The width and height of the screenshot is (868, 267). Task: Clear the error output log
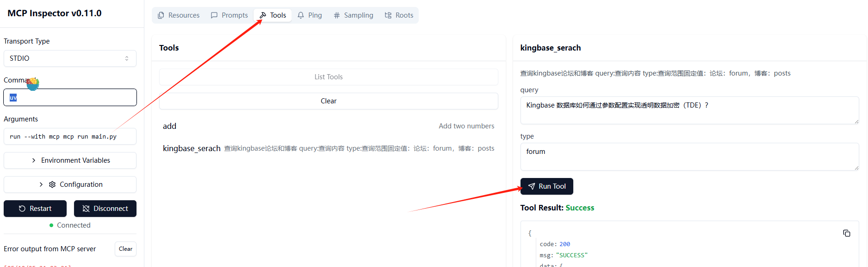125,249
